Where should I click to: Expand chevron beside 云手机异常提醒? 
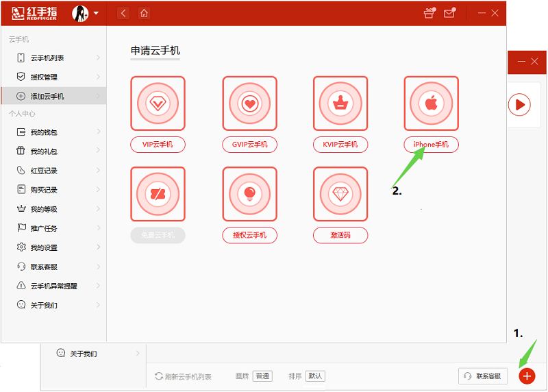point(98,286)
